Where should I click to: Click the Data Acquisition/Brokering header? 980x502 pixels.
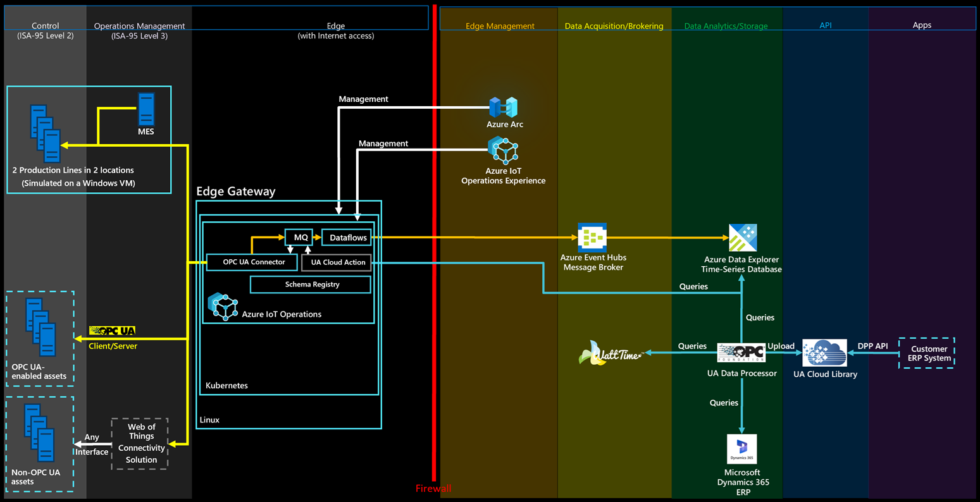pos(614,26)
